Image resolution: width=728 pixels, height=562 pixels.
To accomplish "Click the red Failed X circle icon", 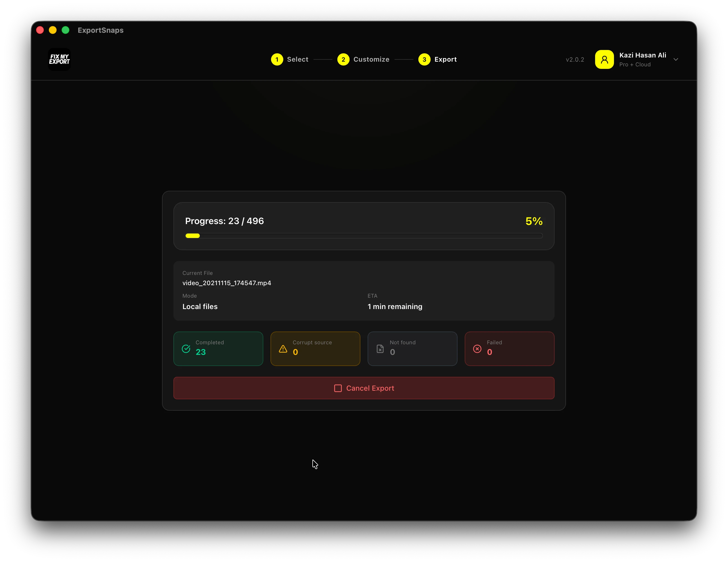I will point(477,349).
